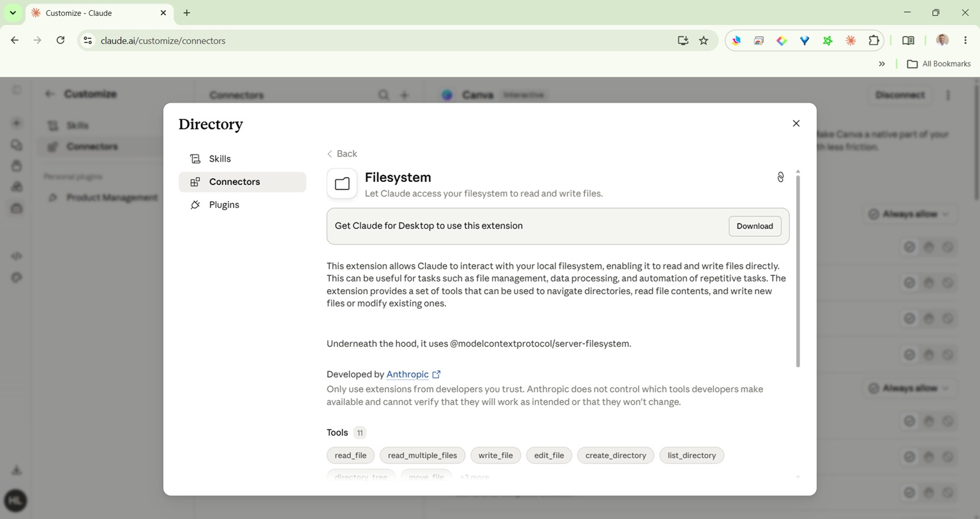Screen dimensions: 980x519
Task: Show hidden bookmarks with double chevron
Action: pos(882,64)
